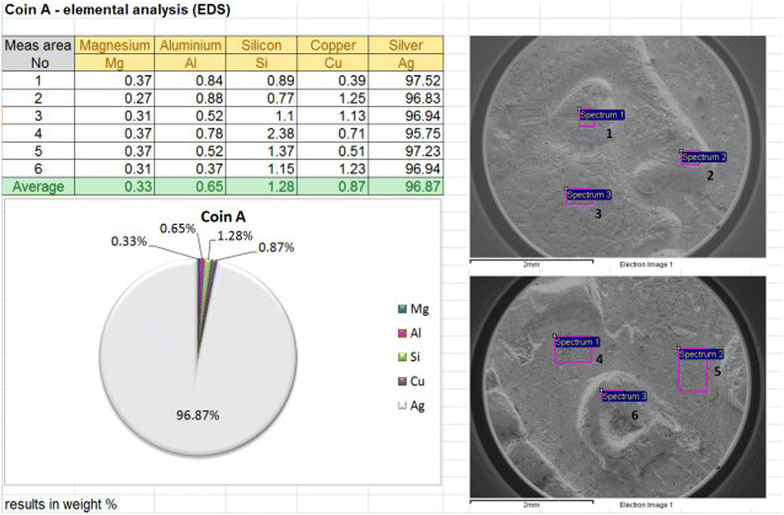This screenshot has height=515, width=784.
Task: Click the 1.28% data label on chart
Action: click(234, 236)
